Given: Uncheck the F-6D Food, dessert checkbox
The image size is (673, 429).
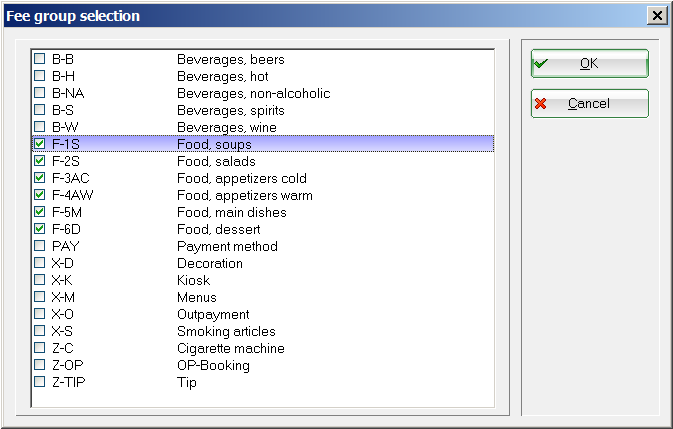Looking at the screenshot, I should [x=40, y=230].
